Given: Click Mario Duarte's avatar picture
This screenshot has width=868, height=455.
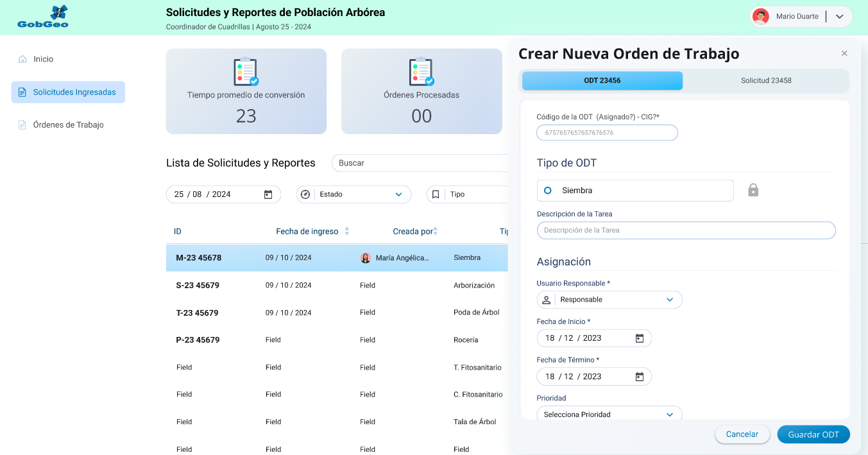Looking at the screenshot, I should (761, 17).
